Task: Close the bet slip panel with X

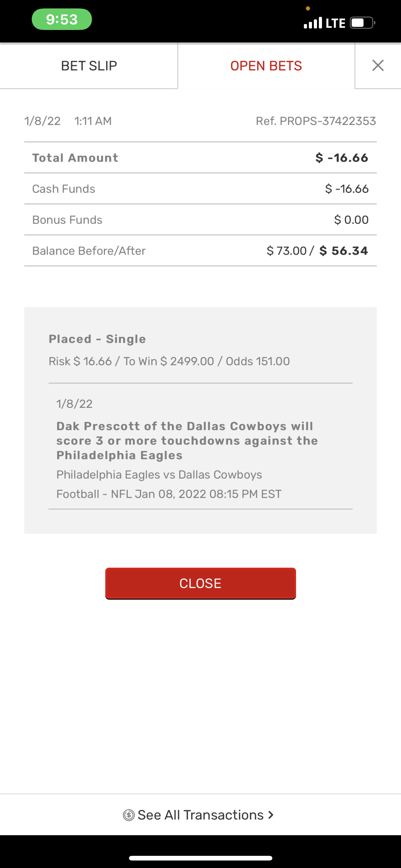Action: point(378,65)
